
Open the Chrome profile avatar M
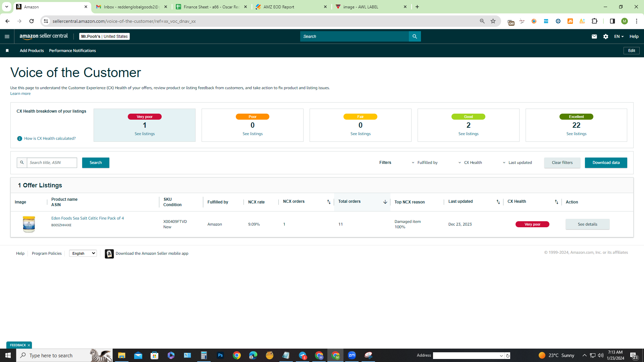(x=625, y=21)
